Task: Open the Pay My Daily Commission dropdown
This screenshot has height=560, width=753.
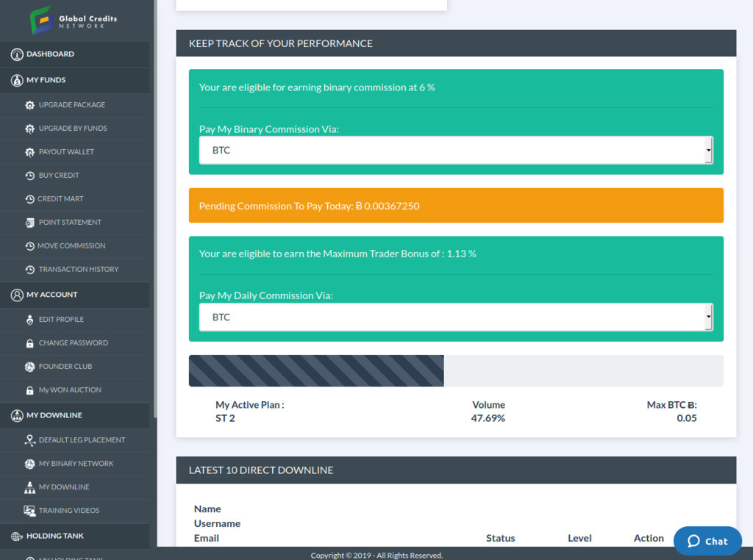Action: (x=455, y=317)
